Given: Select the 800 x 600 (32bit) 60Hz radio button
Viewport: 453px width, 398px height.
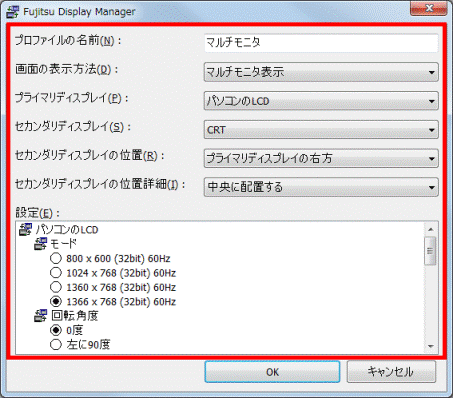Looking at the screenshot, I should click(56, 258).
